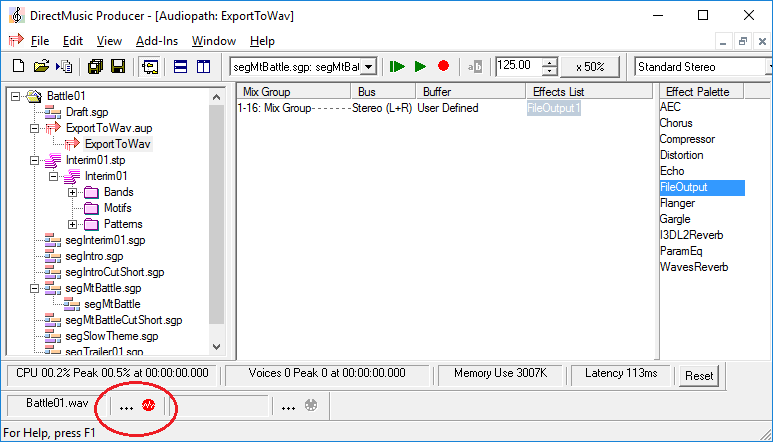Click the down arrow of tree scrollbar
The image size is (773, 442).
coord(216,347)
